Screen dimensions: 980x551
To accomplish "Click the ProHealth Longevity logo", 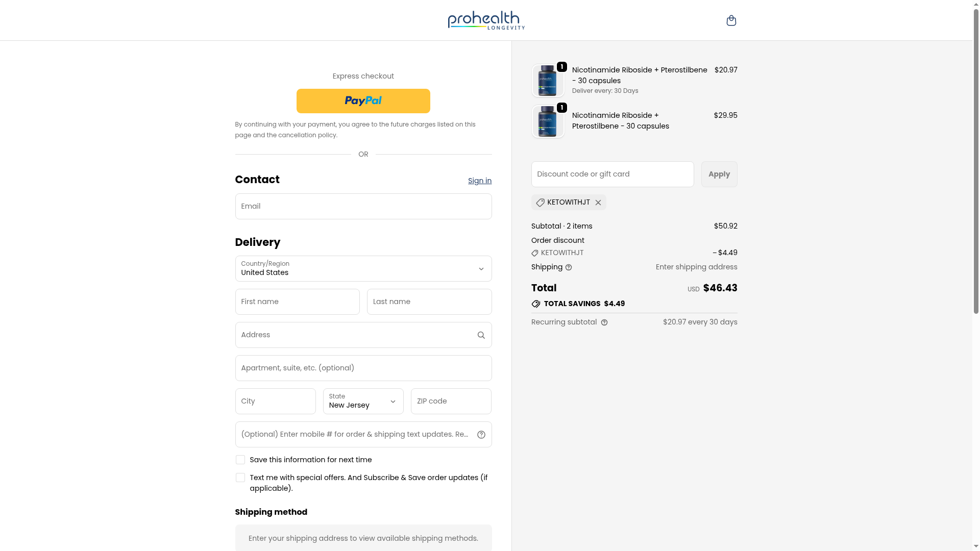I will click(x=486, y=20).
